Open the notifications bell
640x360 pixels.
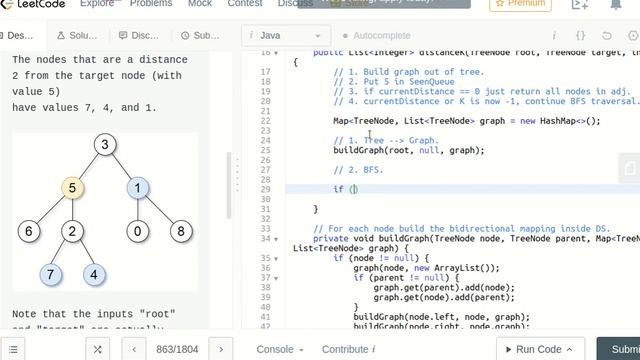coord(616,4)
